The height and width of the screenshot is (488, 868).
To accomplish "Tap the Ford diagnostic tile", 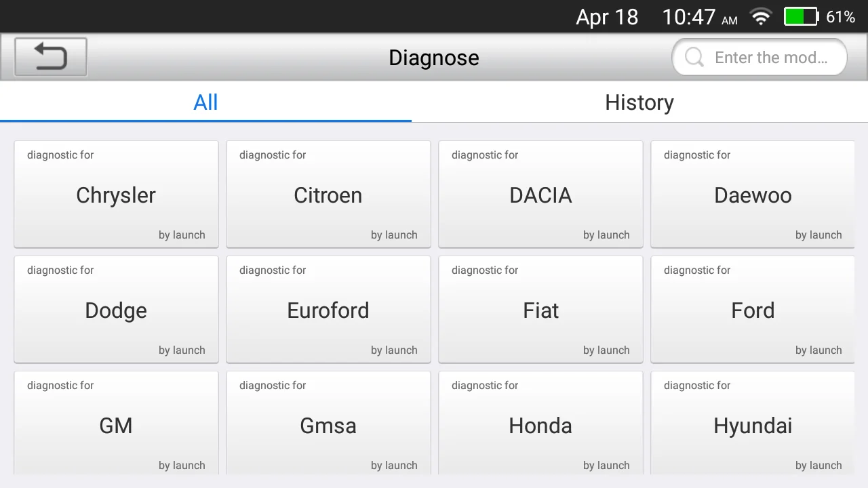I will click(753, 310).
